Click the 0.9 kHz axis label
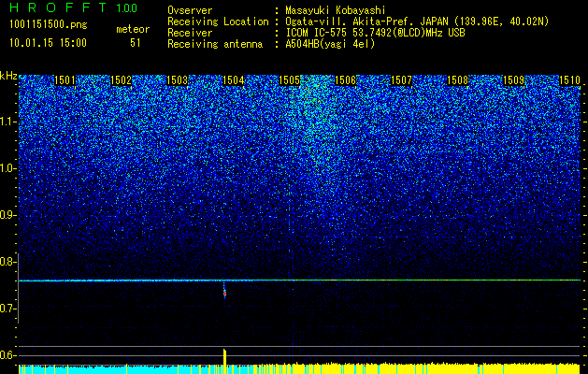This screenshot has width=588, height=374. [x=8, y=215]
